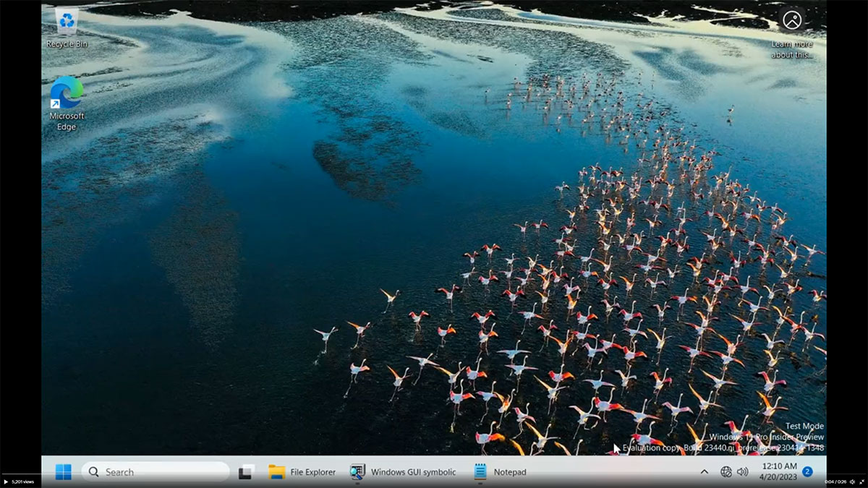Open Notepad from the taskbar
The image size is (868, 488).
pos(500,472)
